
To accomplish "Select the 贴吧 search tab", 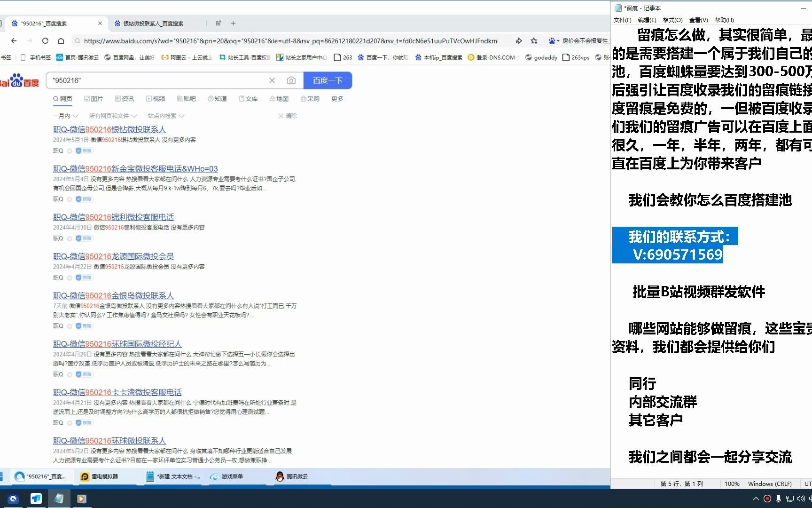I will 187,99.
